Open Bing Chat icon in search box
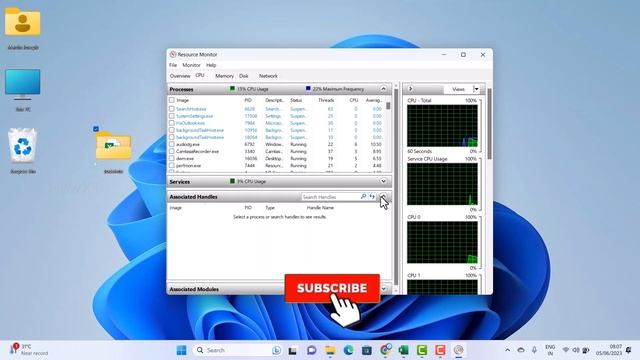Screen dimensions: 640x360 tap(276, 350)
